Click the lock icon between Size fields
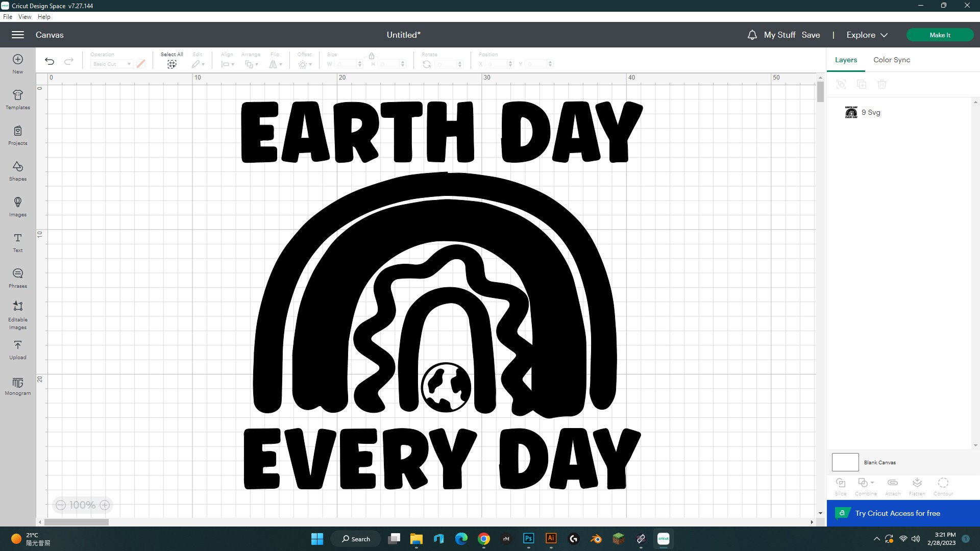980x551 pixels. [372, 56]
